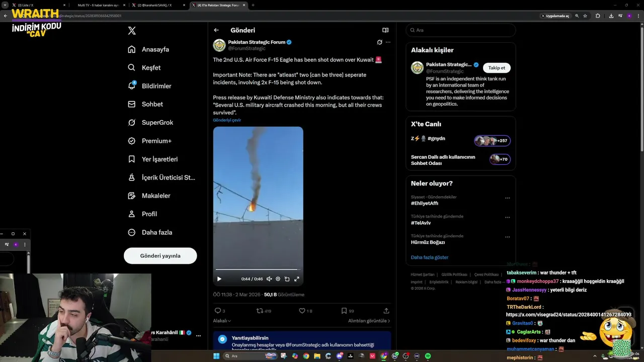This screenshot has width=644, height=362.
Task: Open Discord from the taskbar
Action: (340, 356)
